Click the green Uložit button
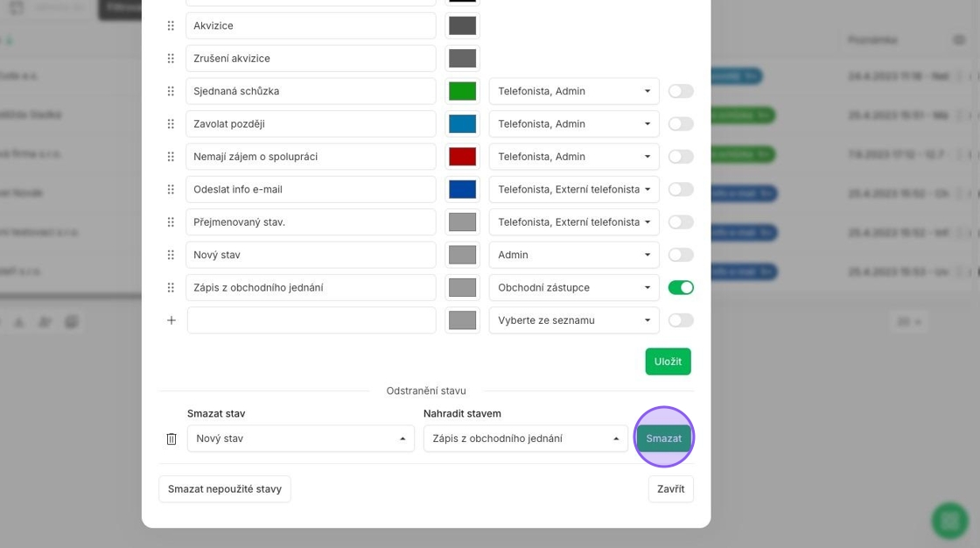The height and width of the screenshot is (548, 980). click(668, 362)
